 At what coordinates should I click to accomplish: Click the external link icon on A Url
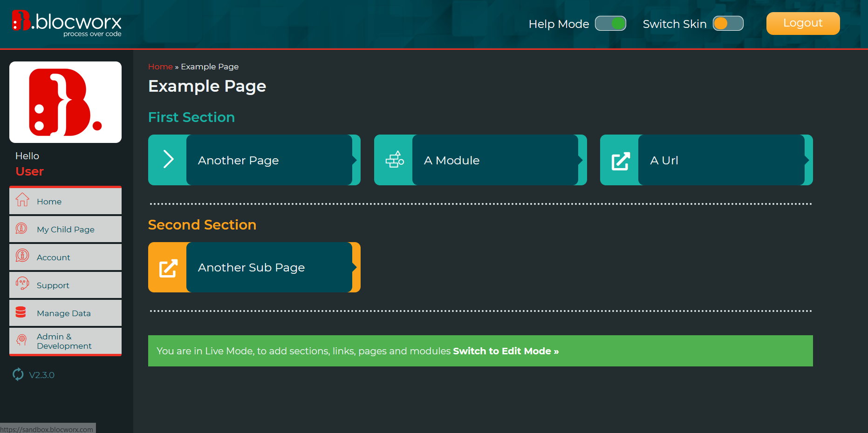(621, 161)
